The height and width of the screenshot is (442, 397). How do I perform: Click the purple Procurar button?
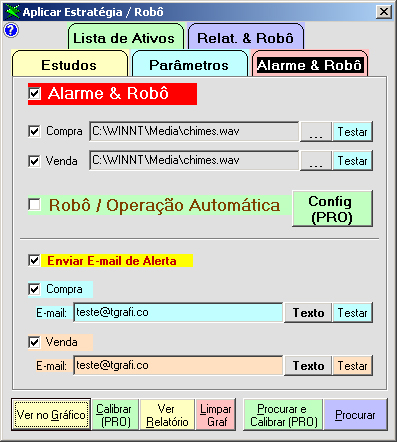(x=355, y=415)
